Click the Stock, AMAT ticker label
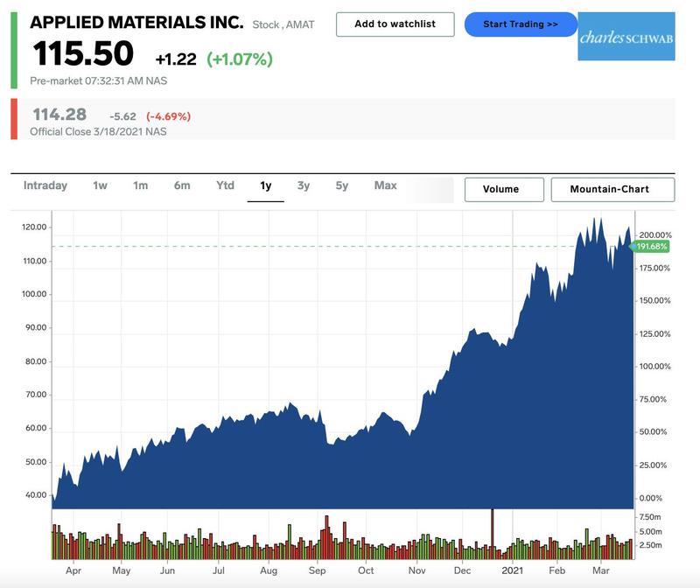This screenshot has width=700, height=588. (x=283, y=24)
